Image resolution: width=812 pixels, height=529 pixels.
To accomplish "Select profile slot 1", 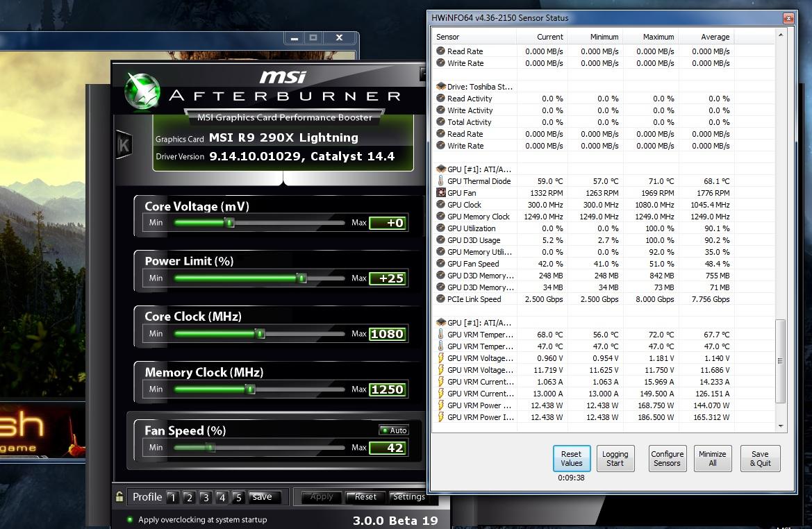I will point(172,498).
